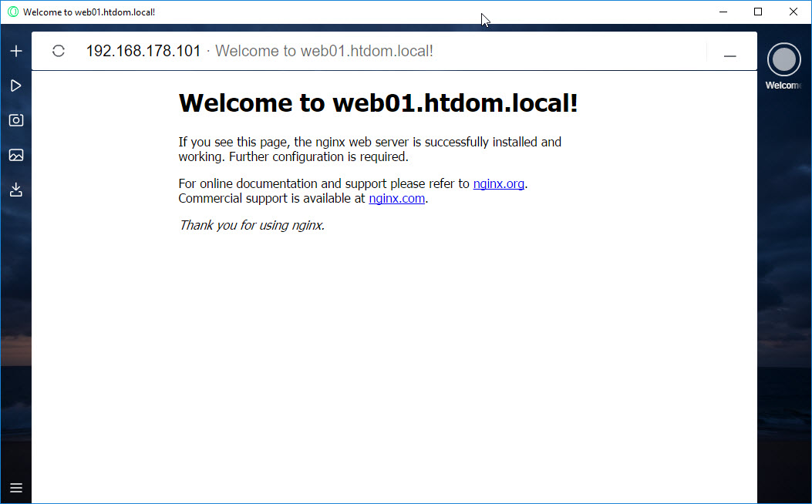Click the 'Thank you for using nginx.' text
Screen dimensions: 812x504
tap(251, 225)
